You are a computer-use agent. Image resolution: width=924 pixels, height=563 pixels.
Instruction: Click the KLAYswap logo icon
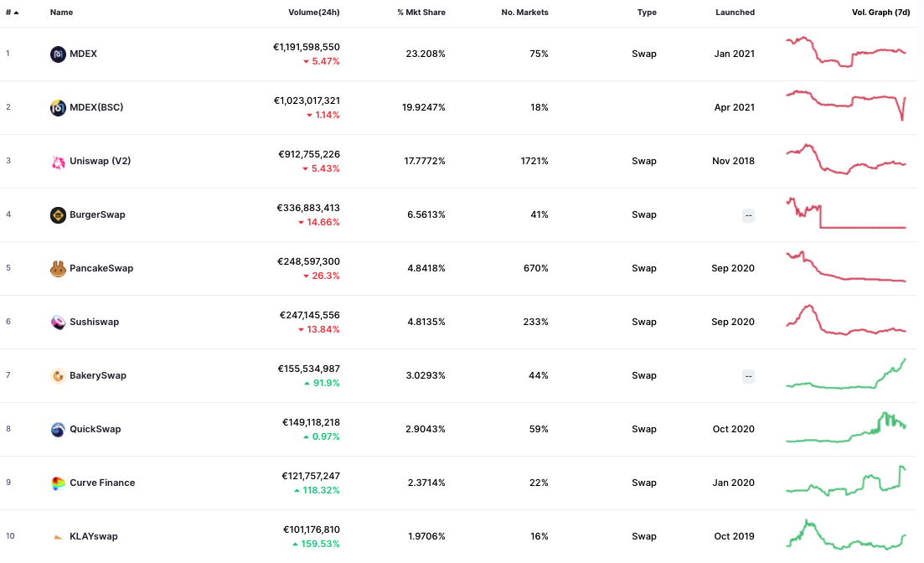click(58, 537)
